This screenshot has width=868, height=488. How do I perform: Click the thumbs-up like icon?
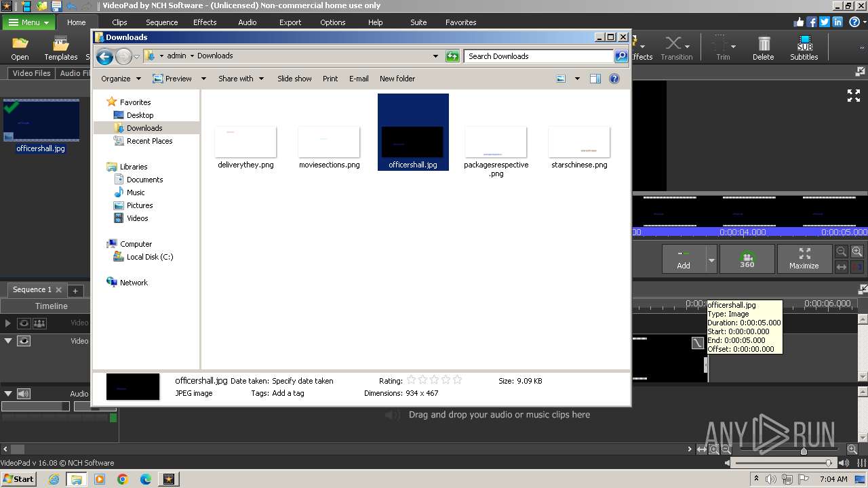pos(799,22)
